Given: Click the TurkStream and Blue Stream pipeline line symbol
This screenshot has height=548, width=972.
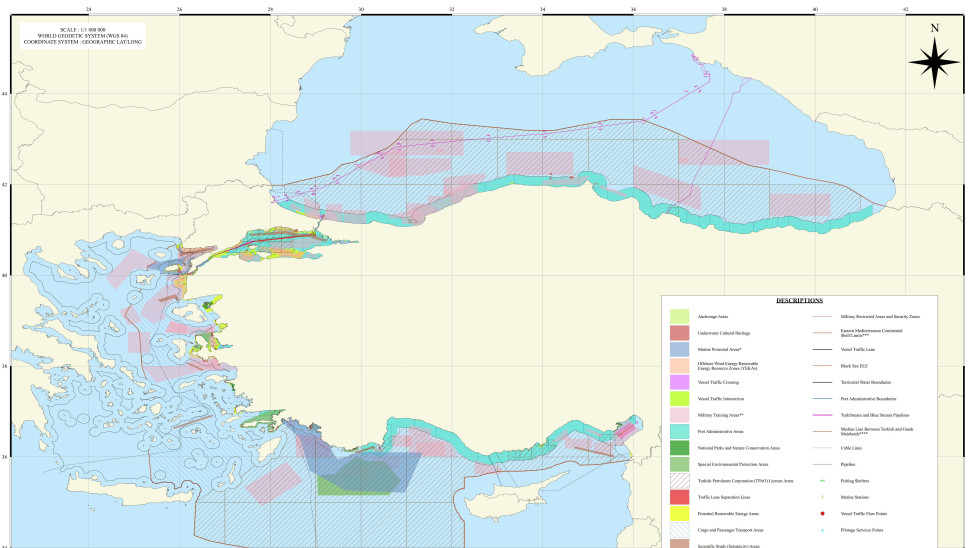Looking at the screenshot, I should click(822, 415).
